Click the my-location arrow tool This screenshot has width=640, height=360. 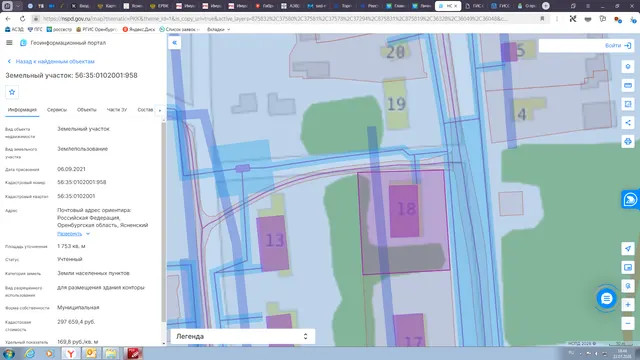click(628, 248)
